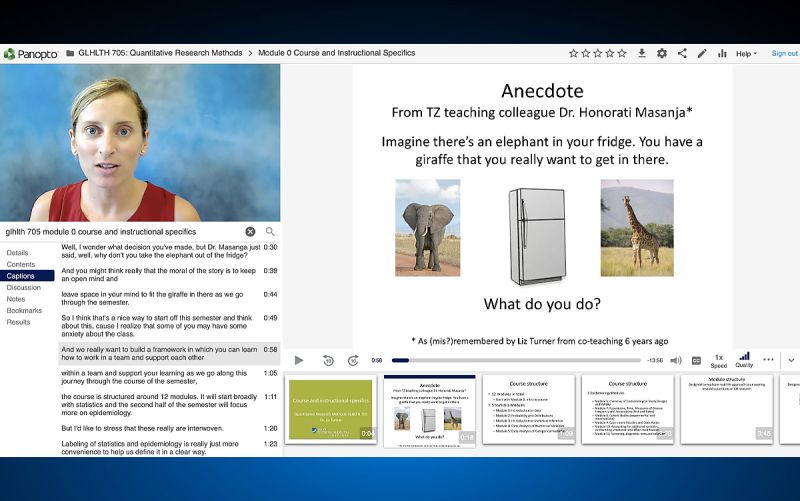Jump to green title slide thumbnail at 0:04
800x501 pixels.
tap(331, 410)
